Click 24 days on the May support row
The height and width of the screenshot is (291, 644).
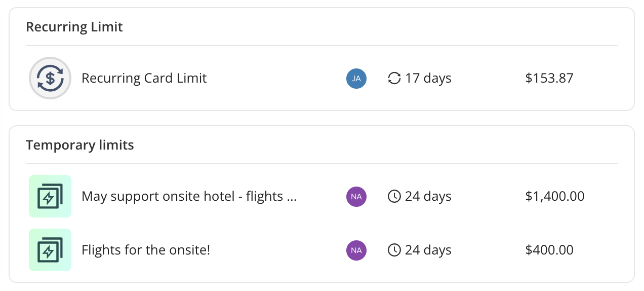coord(428,196)
